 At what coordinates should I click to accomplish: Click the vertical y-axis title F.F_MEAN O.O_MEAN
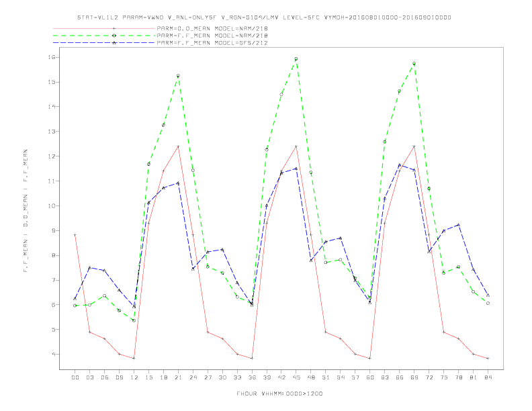[x=26, y=211]
